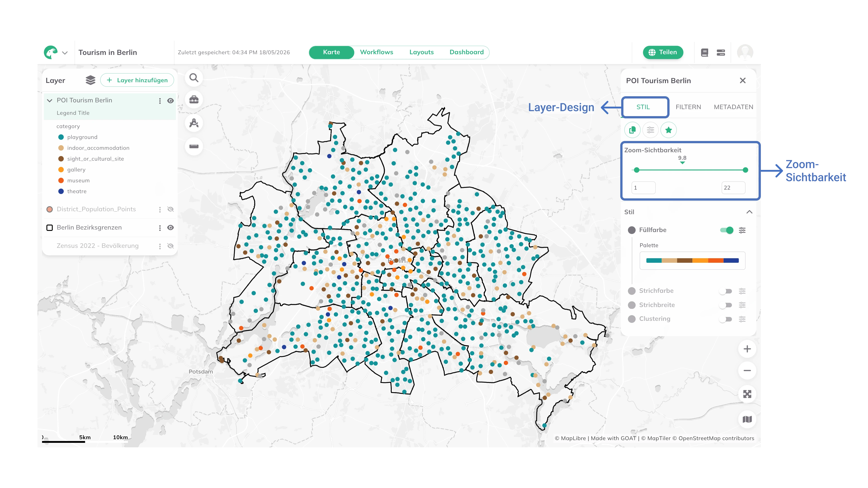This screenshot has height=488, width=868.
Task: Open options for Zensus 2022 layer
Action: (160, 246)
